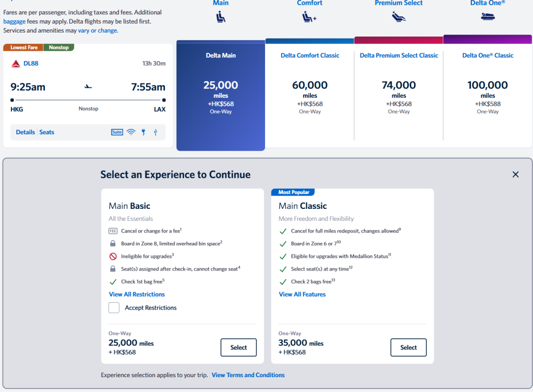533x392 pixels.
Task: Click the Main cabin seat icon
Action: [221, 17]
